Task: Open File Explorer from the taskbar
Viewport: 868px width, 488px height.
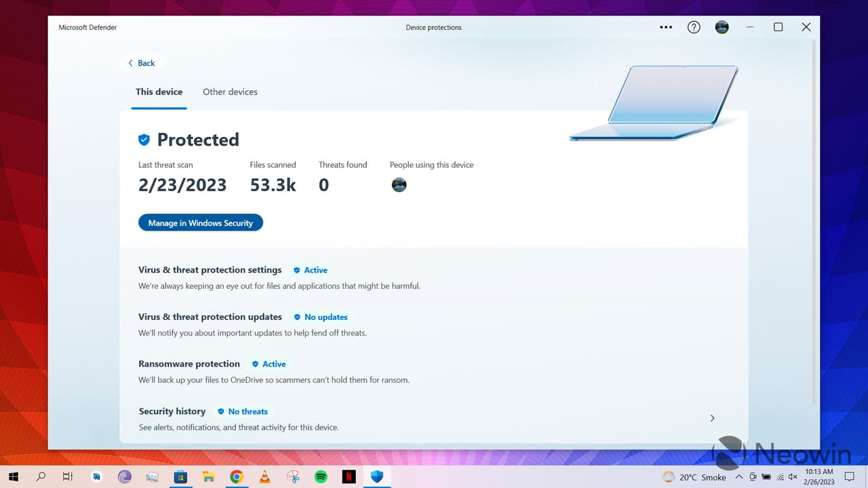Action: point(208,476)
